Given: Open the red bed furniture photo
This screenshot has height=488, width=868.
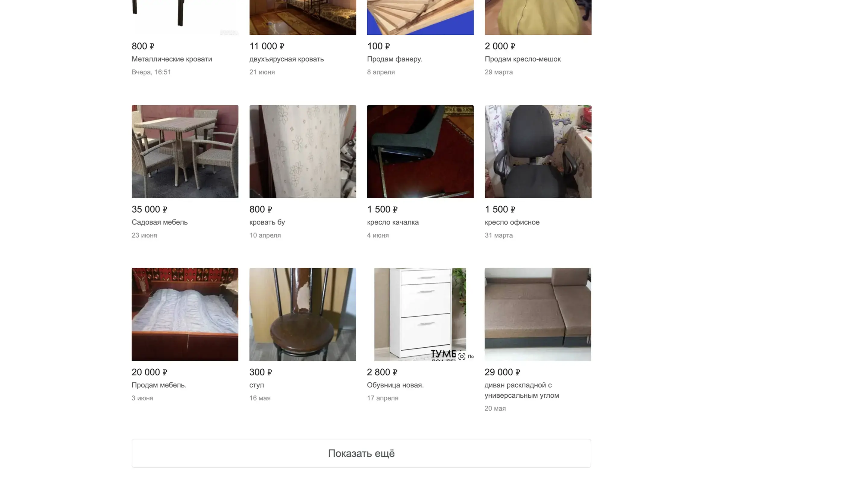Looking at the screenshot, I should [x=185, y=314].
